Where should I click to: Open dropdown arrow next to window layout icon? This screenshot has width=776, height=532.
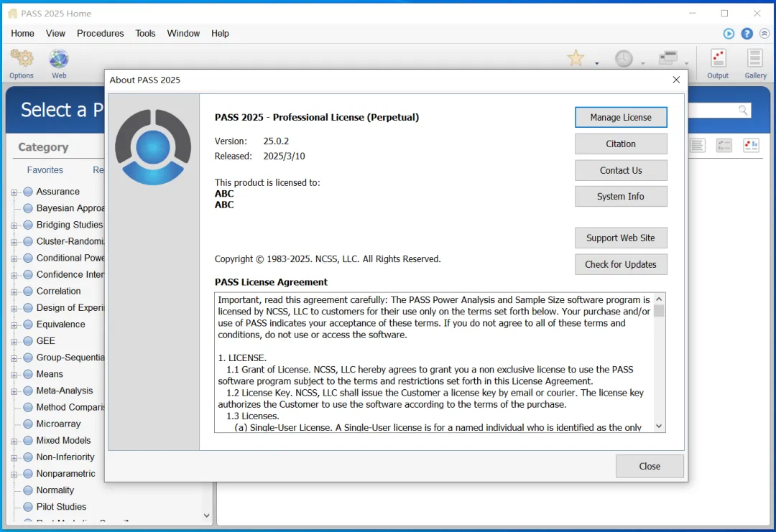point(686,63)
